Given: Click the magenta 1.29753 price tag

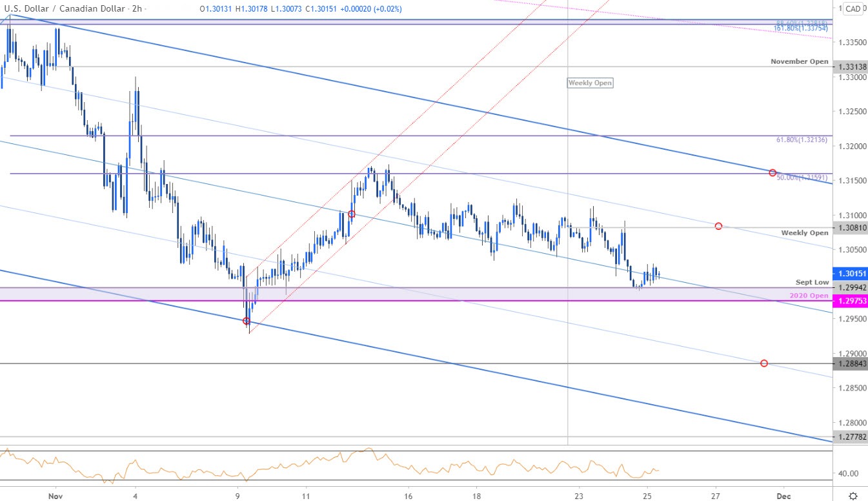Looking at the screenshot, I should click(849, 301).
